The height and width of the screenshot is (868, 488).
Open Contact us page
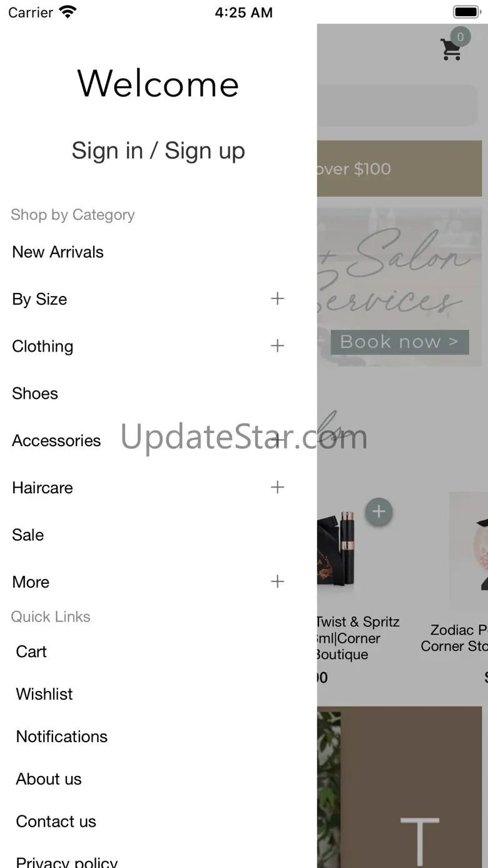56,822
